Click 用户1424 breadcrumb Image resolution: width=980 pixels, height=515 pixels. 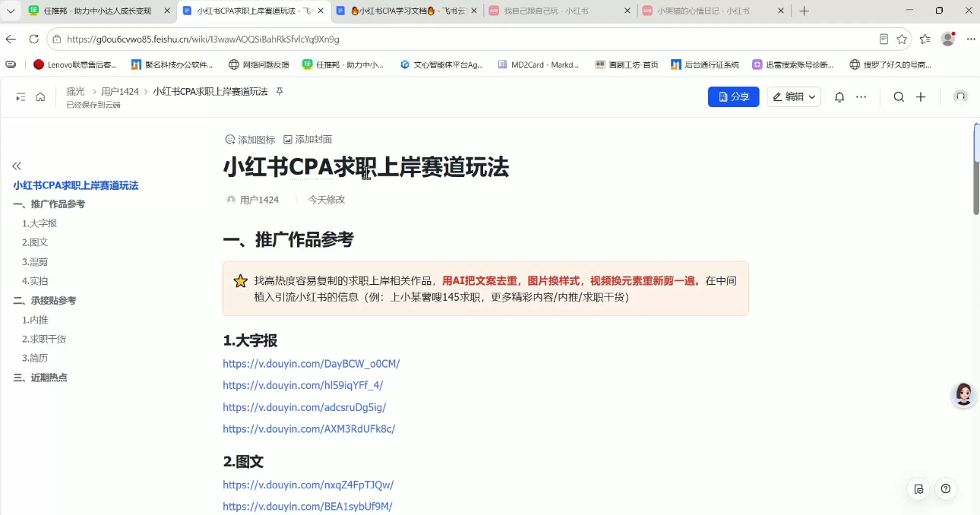point(120,91)
